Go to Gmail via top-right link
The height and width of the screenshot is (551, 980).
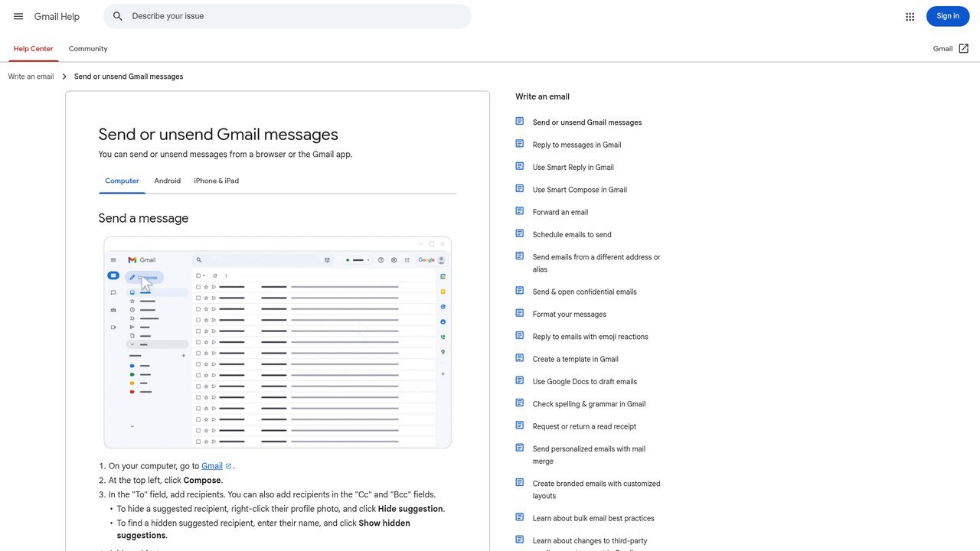click(x=942, y=49)
